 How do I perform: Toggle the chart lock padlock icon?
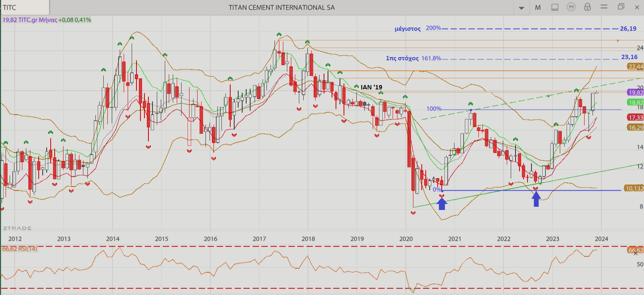click(587, 7)
